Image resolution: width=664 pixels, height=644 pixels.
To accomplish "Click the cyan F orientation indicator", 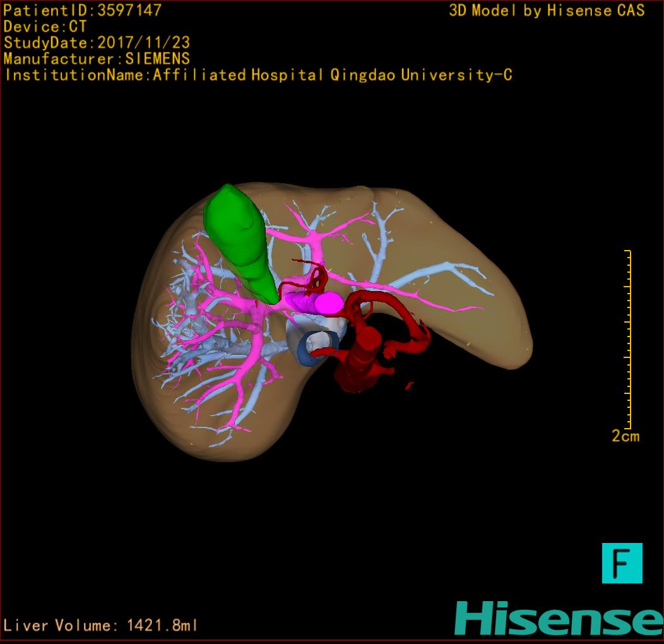I will pos(622,563).
